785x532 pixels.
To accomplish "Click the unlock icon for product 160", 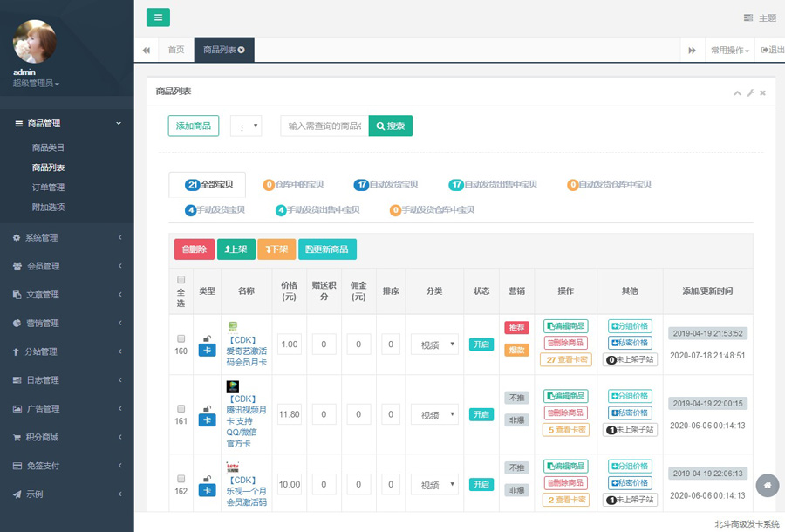I will [207, 337].
